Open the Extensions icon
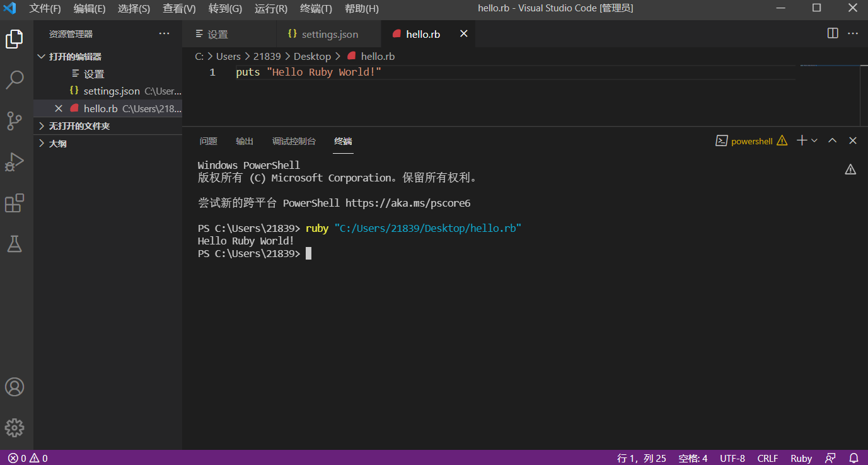Image resolution: width=868 pixels, height=465 pixels. pos(15,203)
